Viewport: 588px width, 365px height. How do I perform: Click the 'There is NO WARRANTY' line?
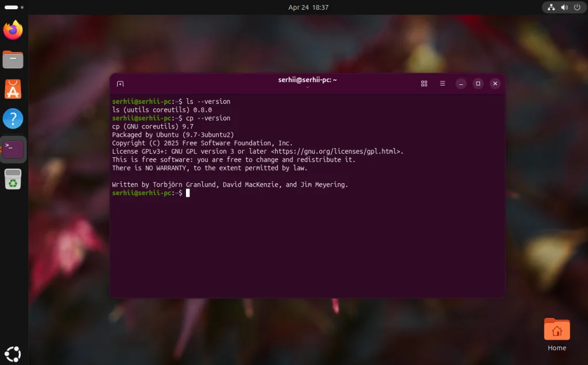coord(210,168)
